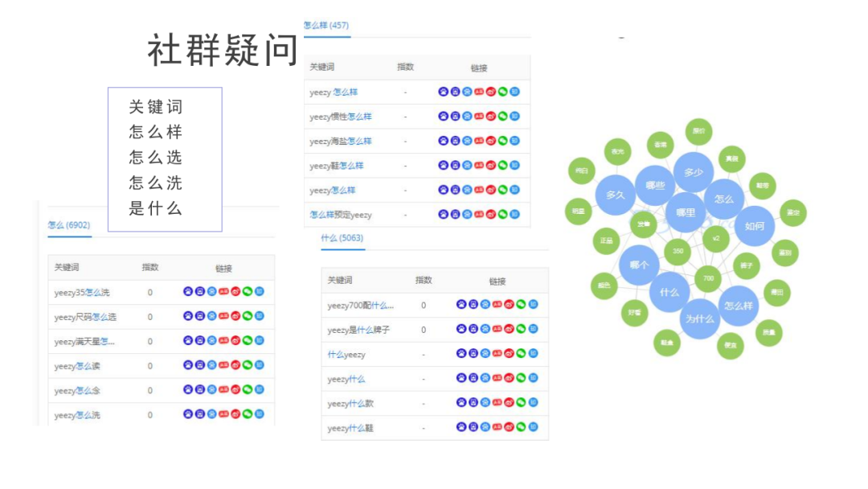Click Zhihu icon in yeezy35怎么洗 row
The width and height of the screenshot is (868, 489).
pyautogui.click(x=260, y=291)
